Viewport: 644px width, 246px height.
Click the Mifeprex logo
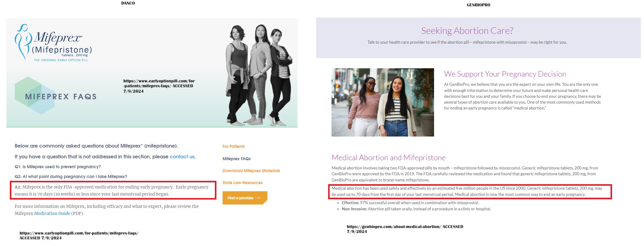point(53,42)
